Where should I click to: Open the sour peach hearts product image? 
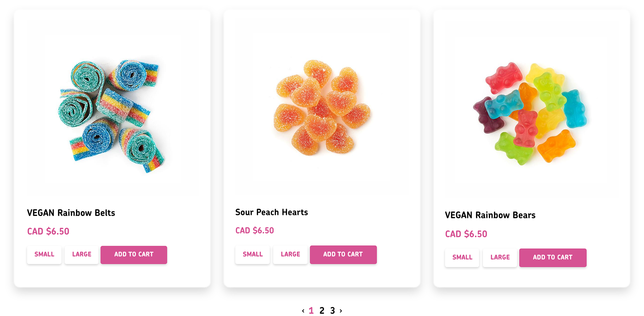click(x=322, y=107)
